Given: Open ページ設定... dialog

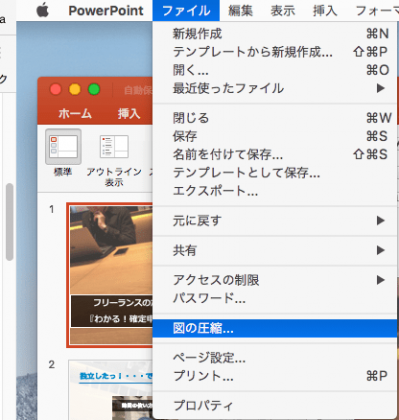Looking at the screenshot, I should click(x=275, y=358).
